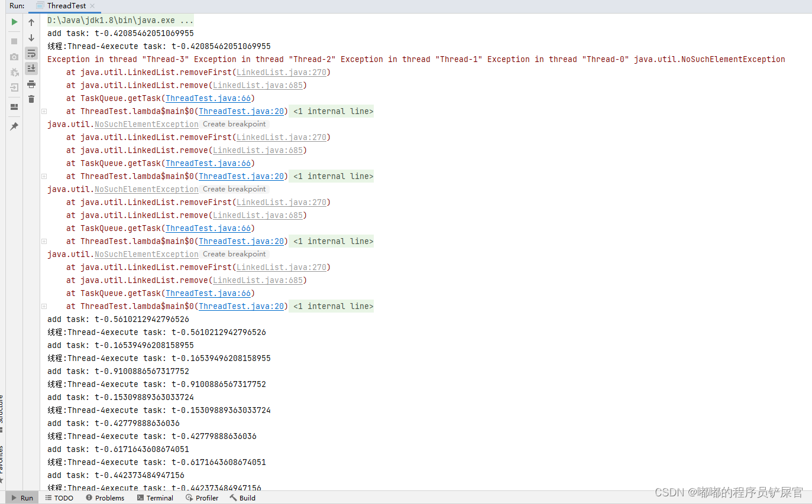Open the Profiler tool window tab
The height and width of the screenshot is (504, 812).
point(202,498)
